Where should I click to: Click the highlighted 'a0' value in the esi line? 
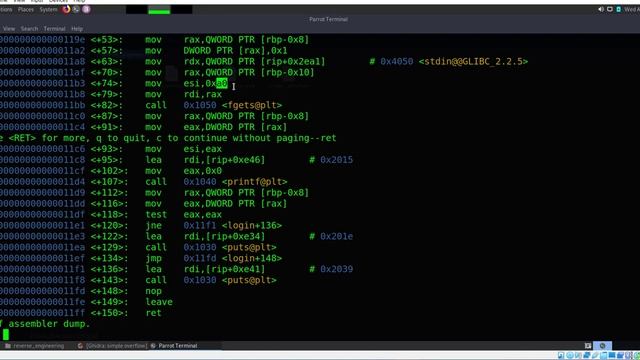(x=222, y=83)
